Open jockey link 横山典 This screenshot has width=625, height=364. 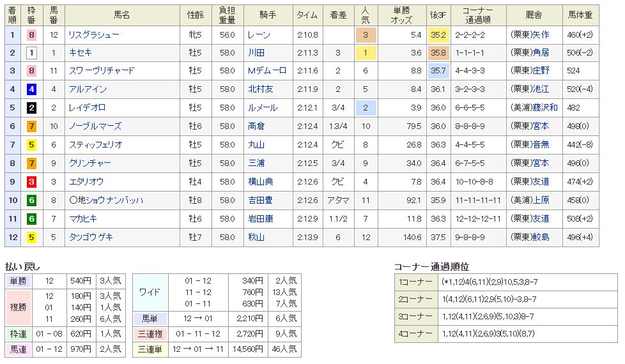pos(261,181)
